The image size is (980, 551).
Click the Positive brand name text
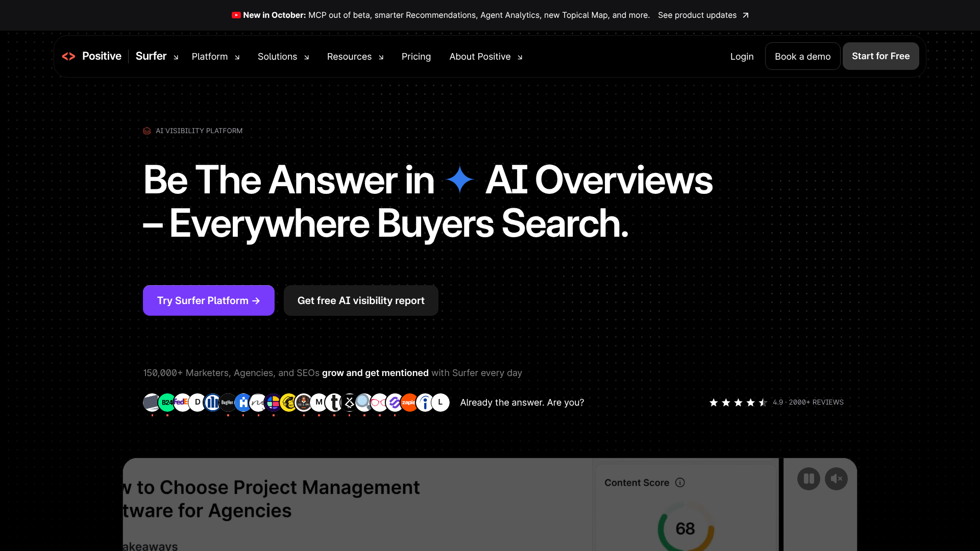[102, 56]
